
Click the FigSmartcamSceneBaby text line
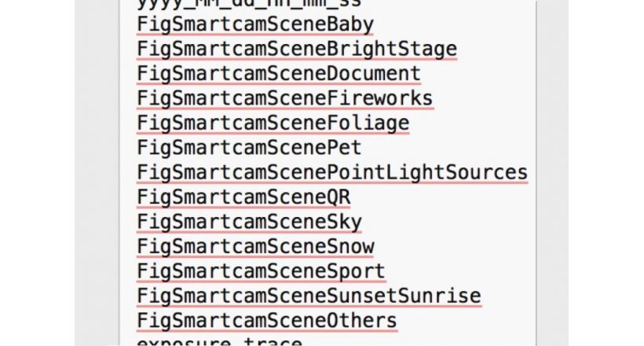click(x=255, y=24)
